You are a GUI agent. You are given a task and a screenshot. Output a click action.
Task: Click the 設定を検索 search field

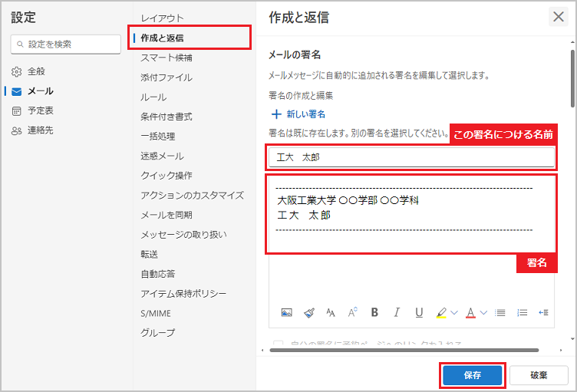point(66,44)
